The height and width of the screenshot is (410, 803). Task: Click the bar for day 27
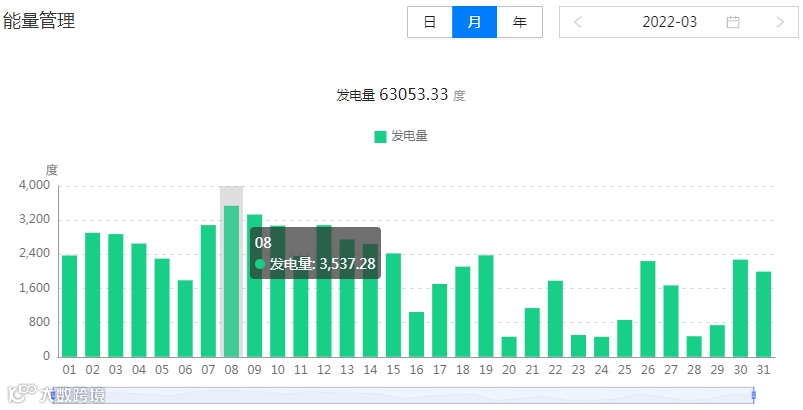(x=671, y=321)
